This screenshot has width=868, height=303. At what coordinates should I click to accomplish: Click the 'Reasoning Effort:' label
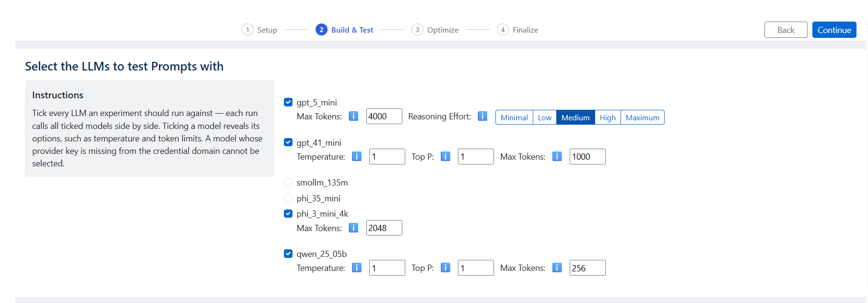coord(439,117)
